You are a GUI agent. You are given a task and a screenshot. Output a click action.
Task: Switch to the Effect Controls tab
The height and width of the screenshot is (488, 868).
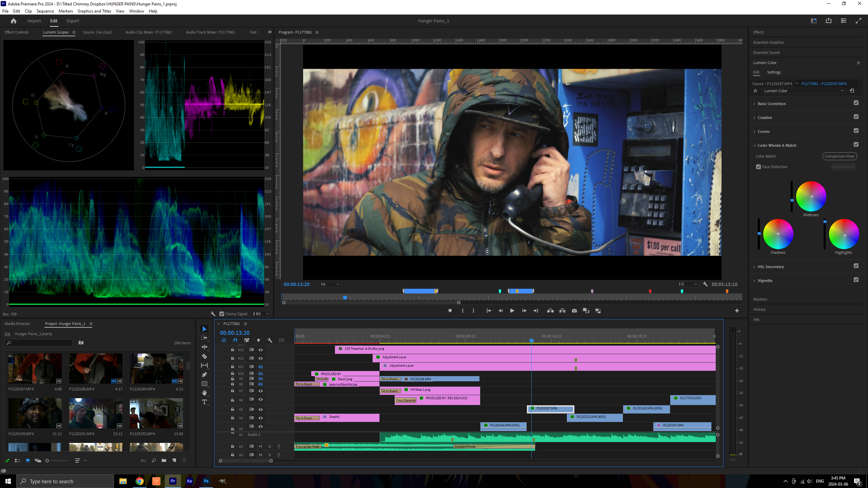[17, 32]
